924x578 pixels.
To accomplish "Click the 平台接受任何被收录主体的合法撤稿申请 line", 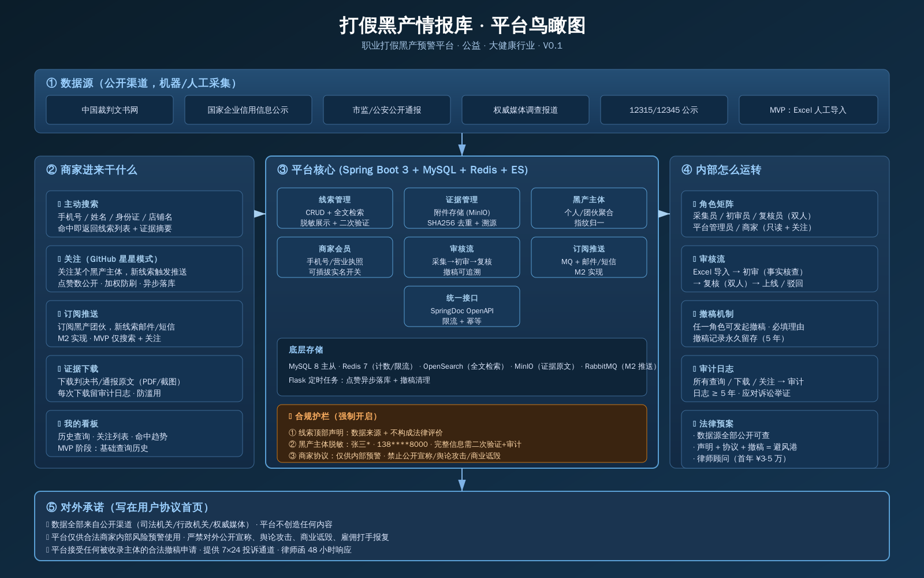I will point(199,550).
